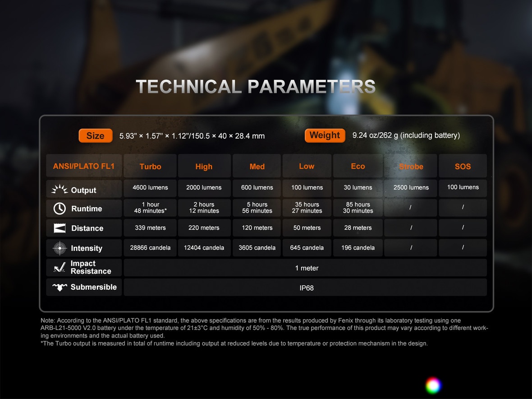Select the Eco column header

pyautogui.click(x=358, y=166)
